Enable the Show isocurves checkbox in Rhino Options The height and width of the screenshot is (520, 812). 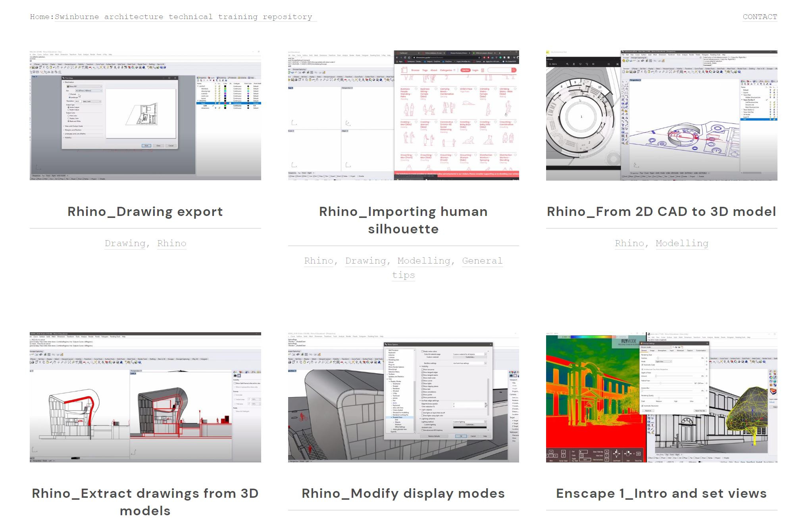(x=422, y=370)
